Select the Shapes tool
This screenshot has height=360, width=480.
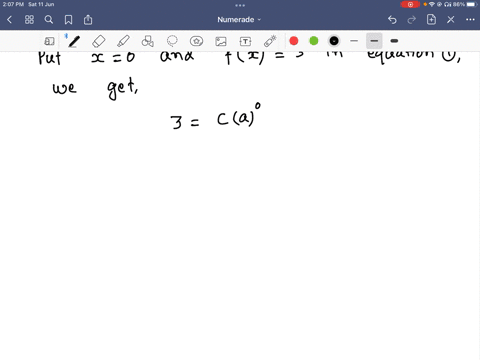147,41
